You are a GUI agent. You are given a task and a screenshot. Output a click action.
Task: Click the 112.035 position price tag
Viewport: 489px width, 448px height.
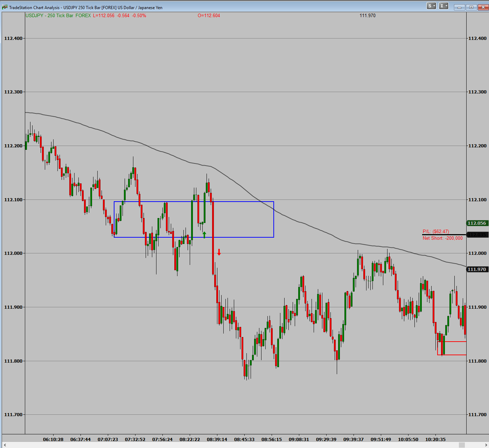coord(477,235)
